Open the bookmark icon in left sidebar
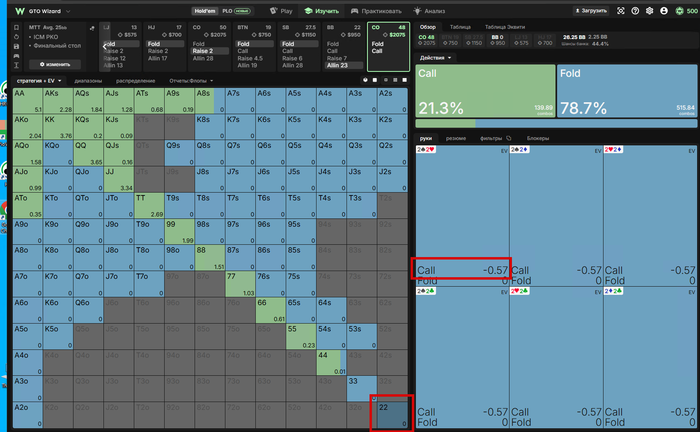 [17, 28]
